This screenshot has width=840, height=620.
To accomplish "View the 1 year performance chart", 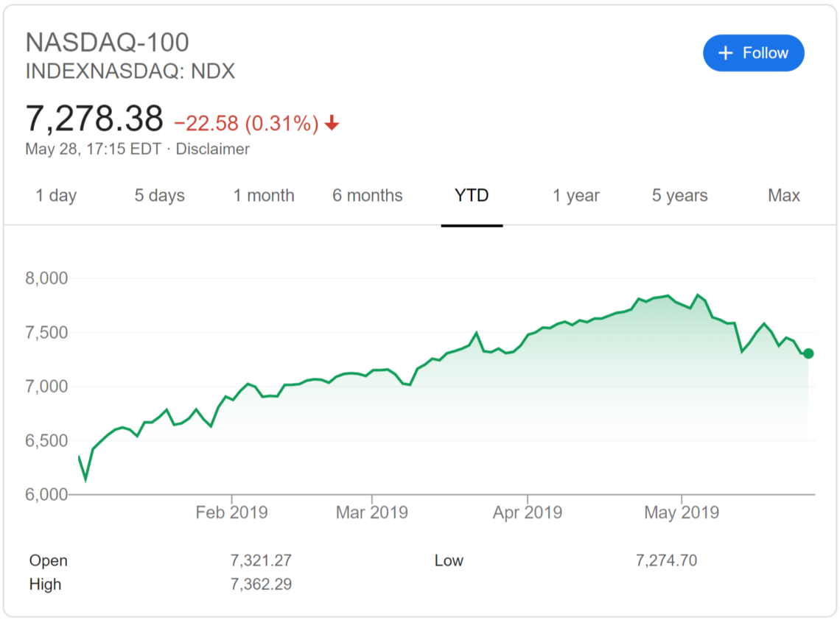I will pyautogui.click(x=575, y=195).
